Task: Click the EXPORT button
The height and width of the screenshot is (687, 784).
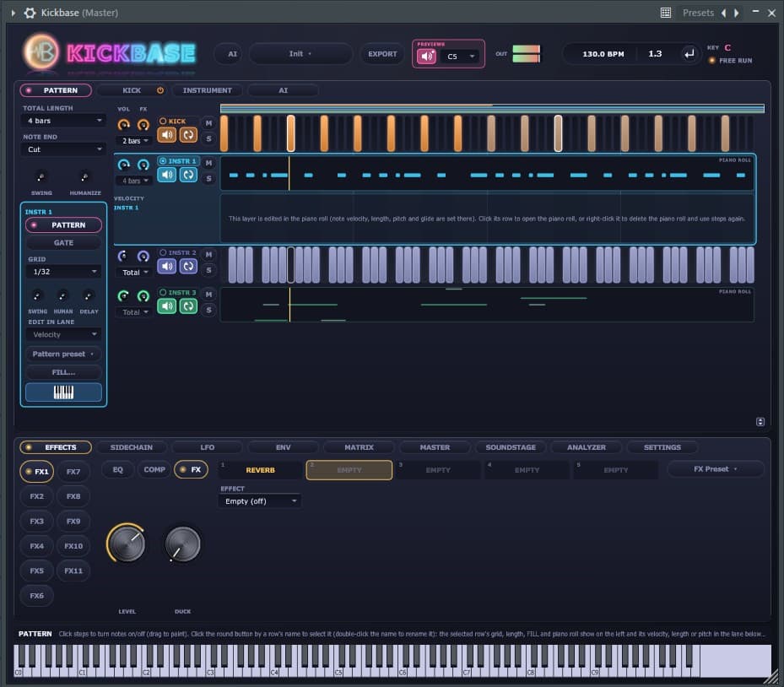Action: 382,54
